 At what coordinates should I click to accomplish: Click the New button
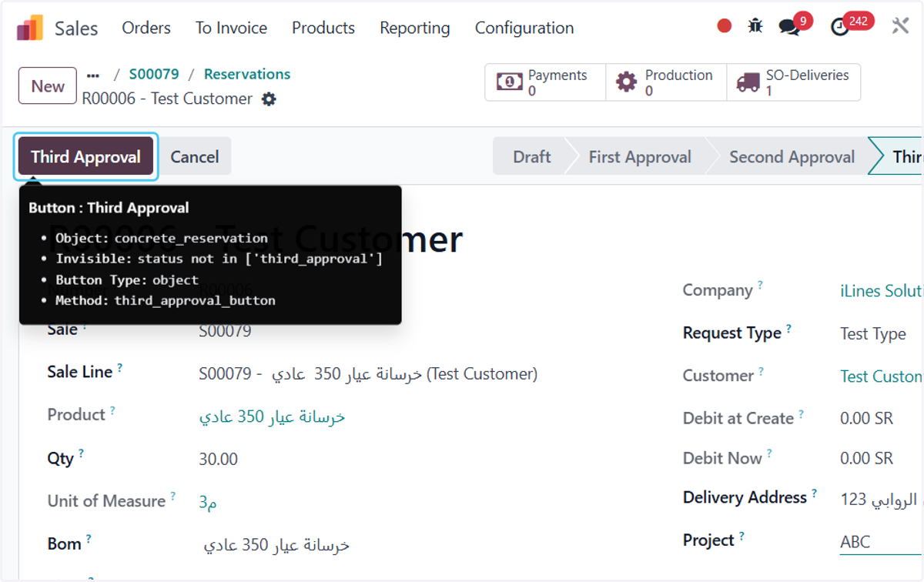(48, 85)
